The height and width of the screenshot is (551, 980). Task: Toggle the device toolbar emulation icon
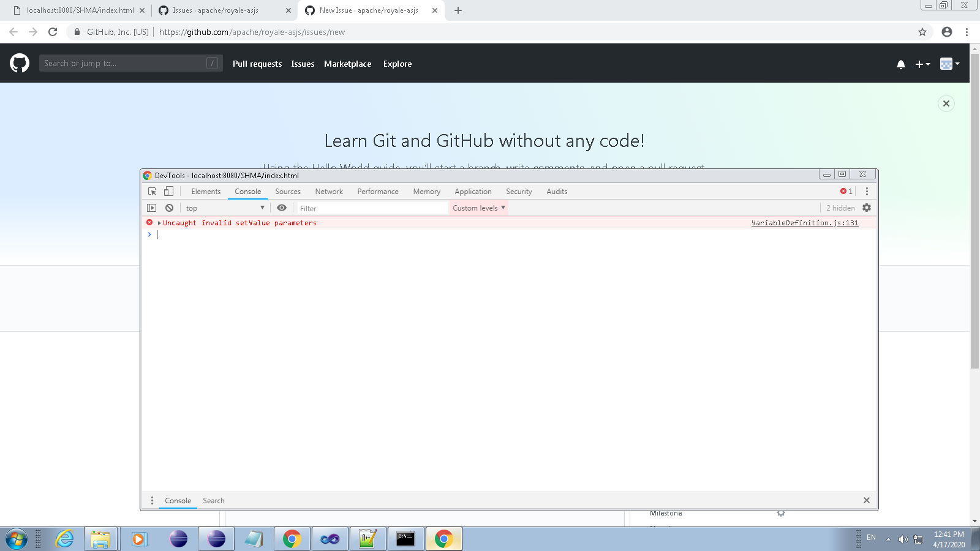168,191
